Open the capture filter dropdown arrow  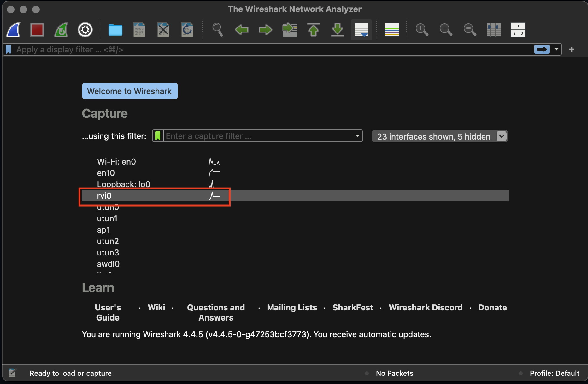tap(357, 136)
